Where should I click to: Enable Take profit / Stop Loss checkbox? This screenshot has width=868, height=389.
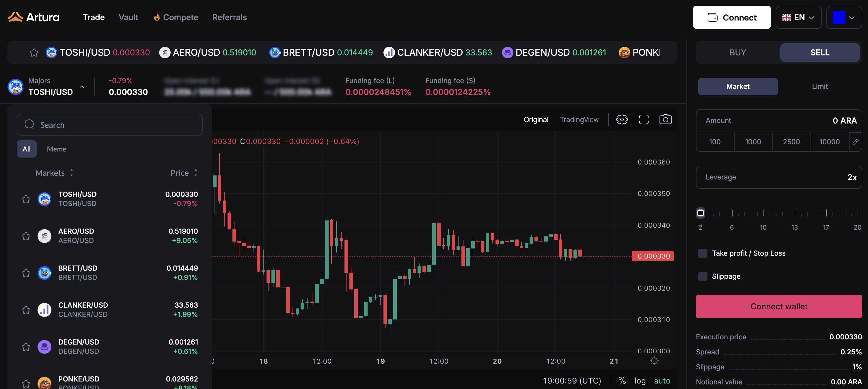click(x=703, y=253)
